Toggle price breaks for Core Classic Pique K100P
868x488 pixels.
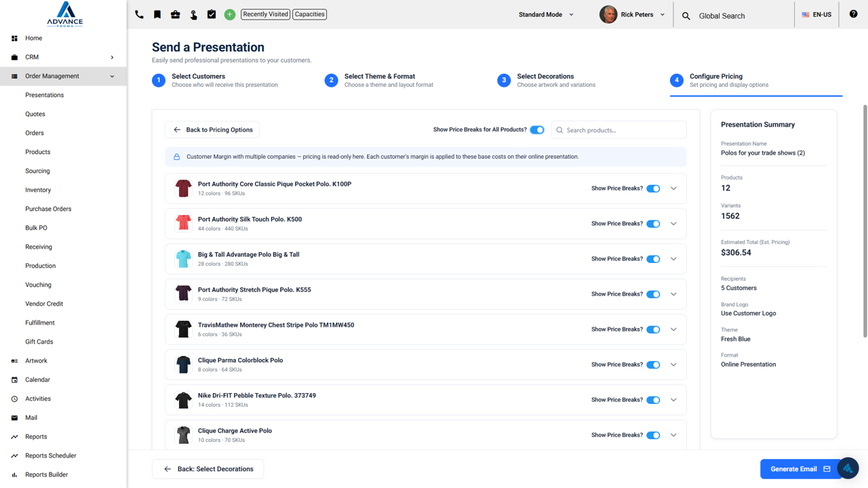pyautogui.click(x=653, y=188)
